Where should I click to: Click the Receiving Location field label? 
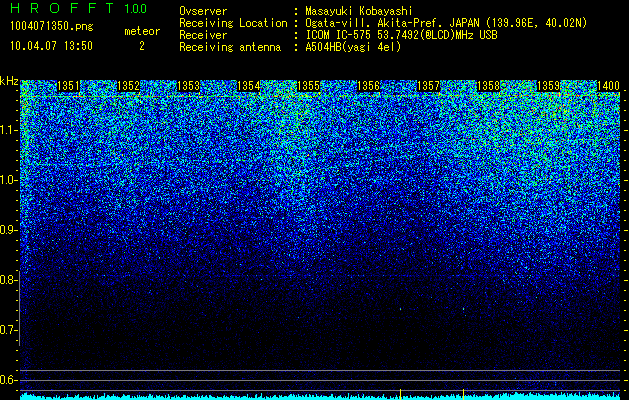233,23
